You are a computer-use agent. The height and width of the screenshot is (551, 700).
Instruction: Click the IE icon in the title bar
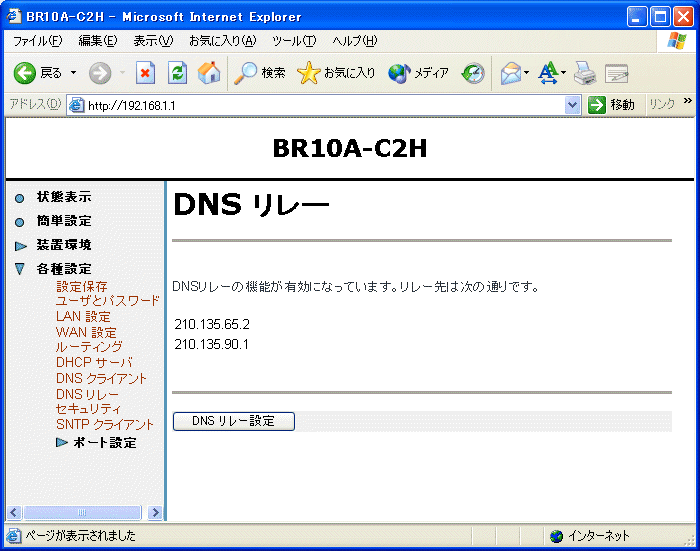14,16
